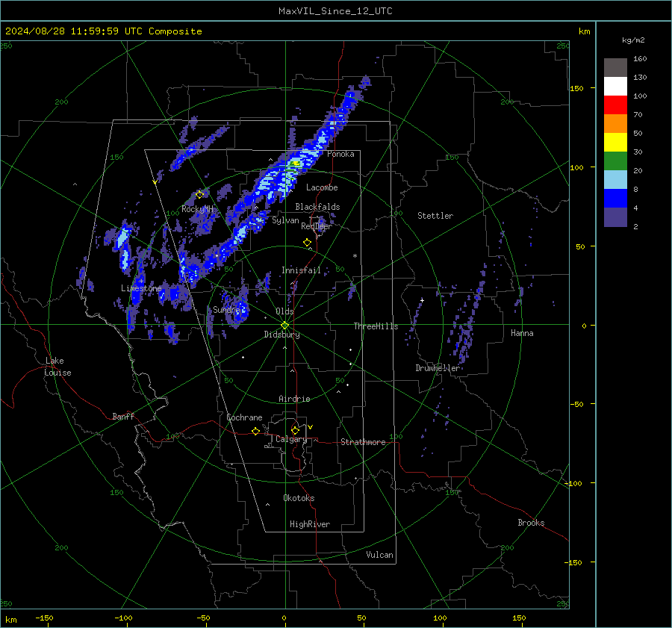Click the 0 tick on bottom km axis

pos(284,618)
